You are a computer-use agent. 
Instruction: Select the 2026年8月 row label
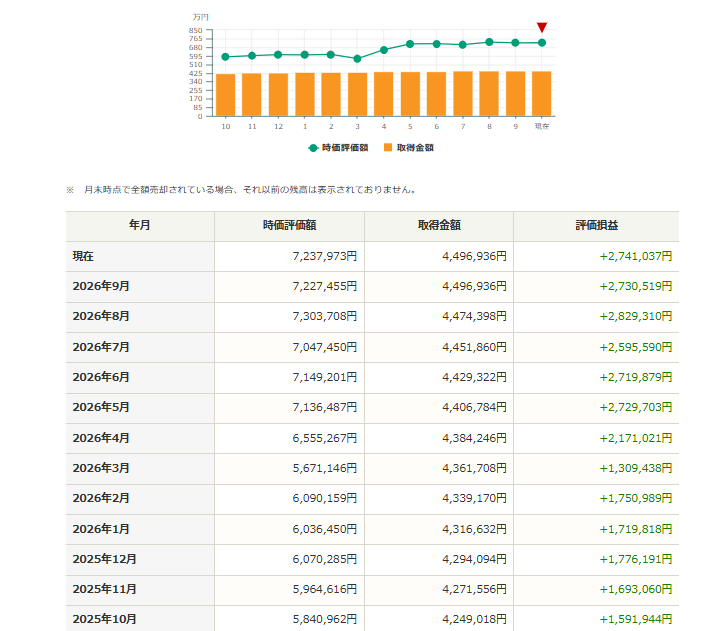tap(101, 316)
